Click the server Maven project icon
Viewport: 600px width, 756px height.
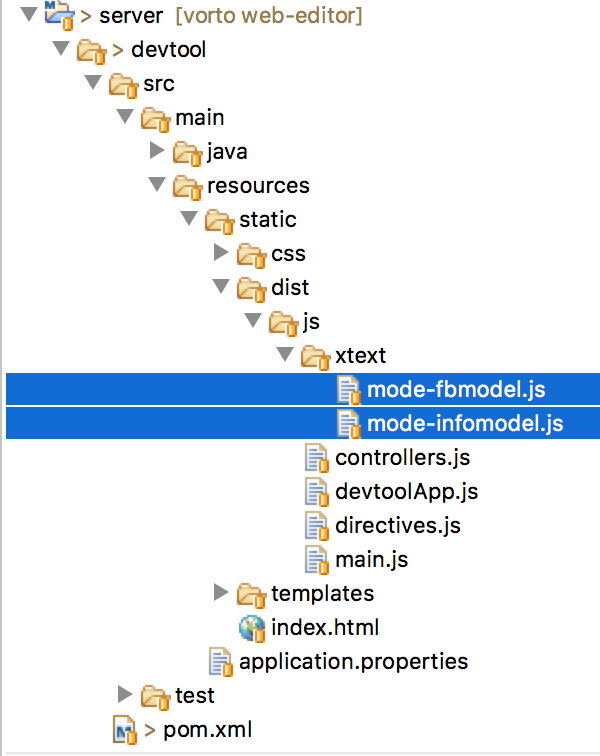point(59,14)
